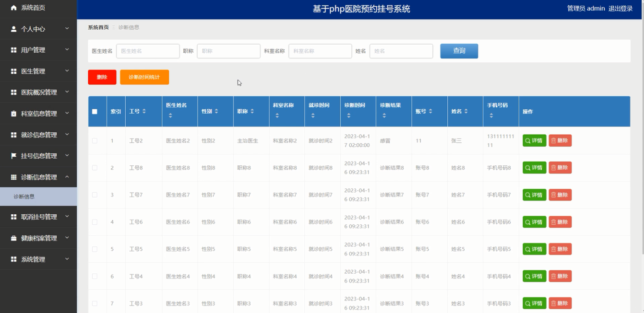Viewport: 644px width, 313px height.
Task: Open the 诊断信息 submenu item
Action: 38,197
